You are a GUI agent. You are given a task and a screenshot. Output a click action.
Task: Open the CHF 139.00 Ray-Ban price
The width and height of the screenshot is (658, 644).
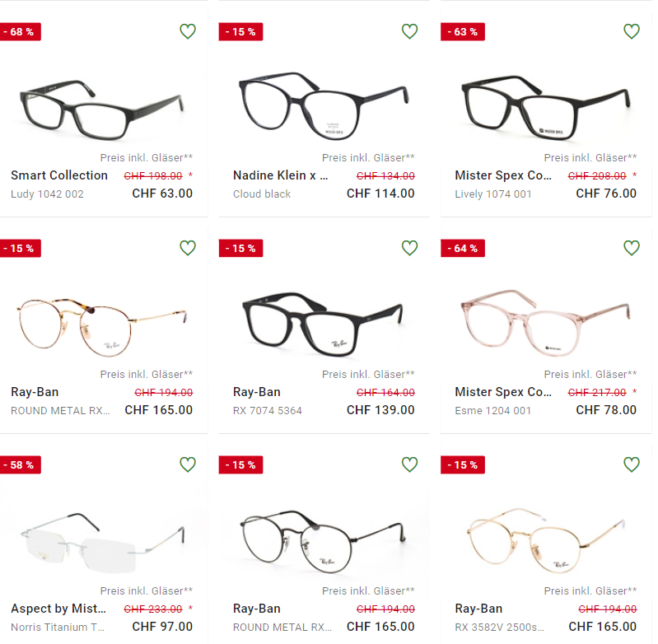tap(380, 409)
